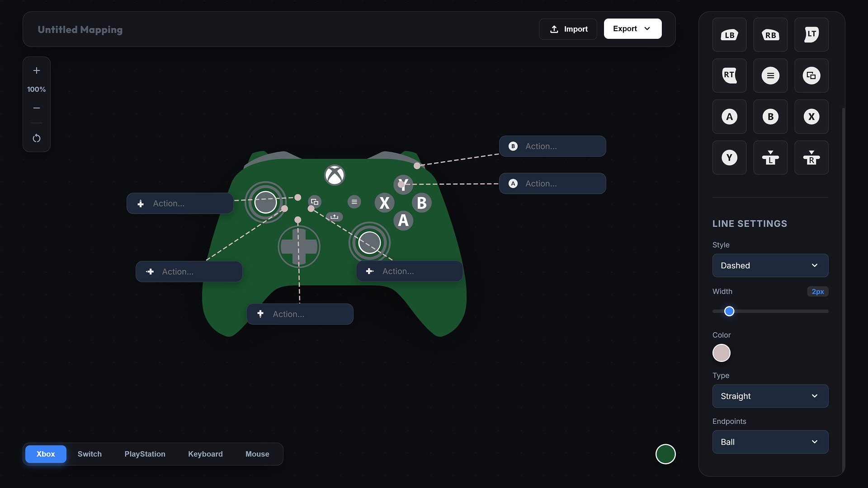The image size is (868, 488).
Task: Adjust the line Width slider handle
Action: [729, 311]
